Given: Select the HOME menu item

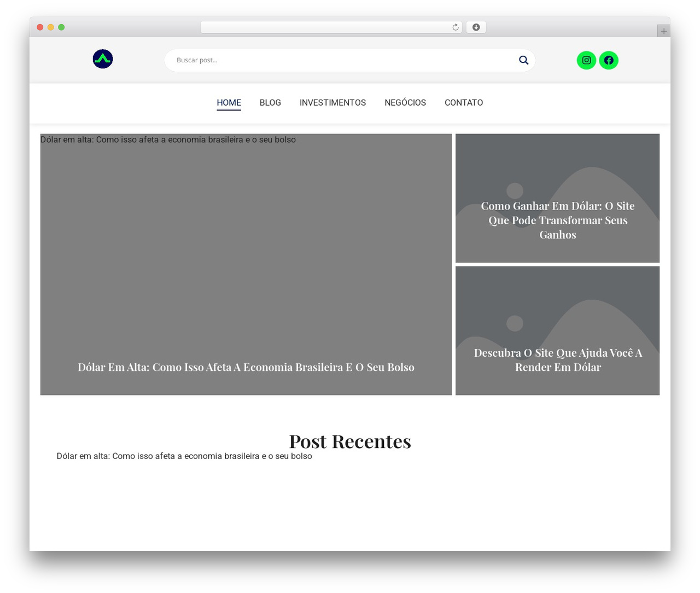Looking at the screenshot, I should click(x=229, y=103).
